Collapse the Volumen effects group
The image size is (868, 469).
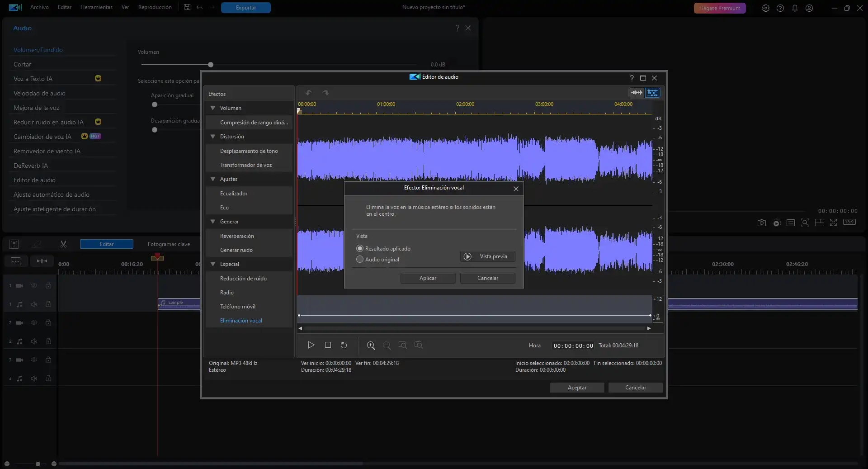213,108
